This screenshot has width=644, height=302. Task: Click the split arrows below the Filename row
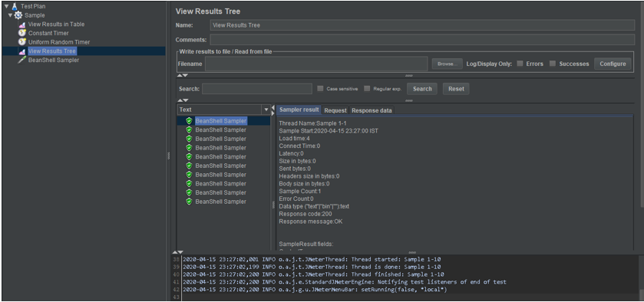tap(183, 75)
